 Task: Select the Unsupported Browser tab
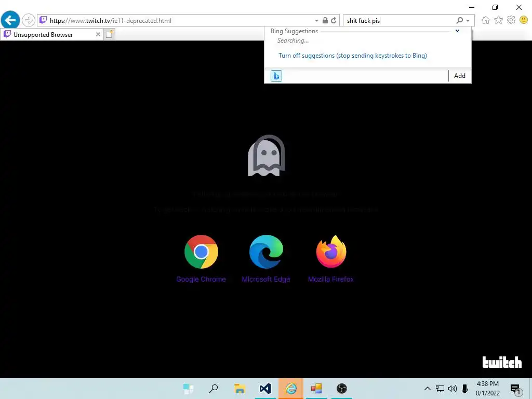51,34
